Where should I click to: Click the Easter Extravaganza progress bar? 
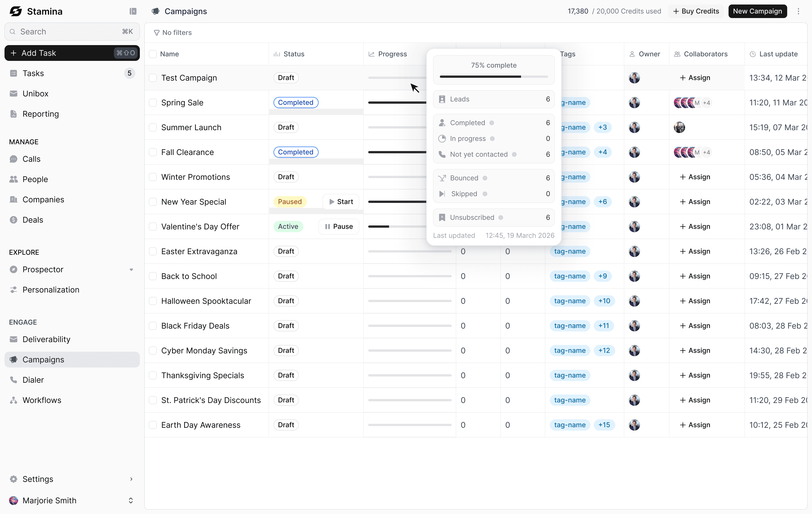[409, 251]
